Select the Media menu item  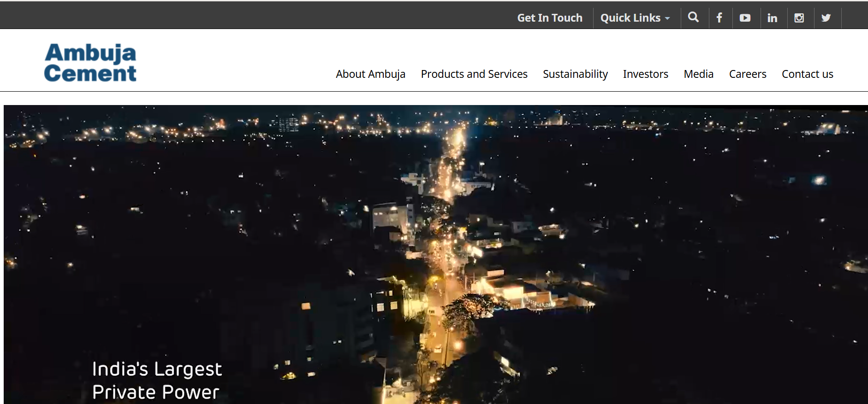point(698,74)
